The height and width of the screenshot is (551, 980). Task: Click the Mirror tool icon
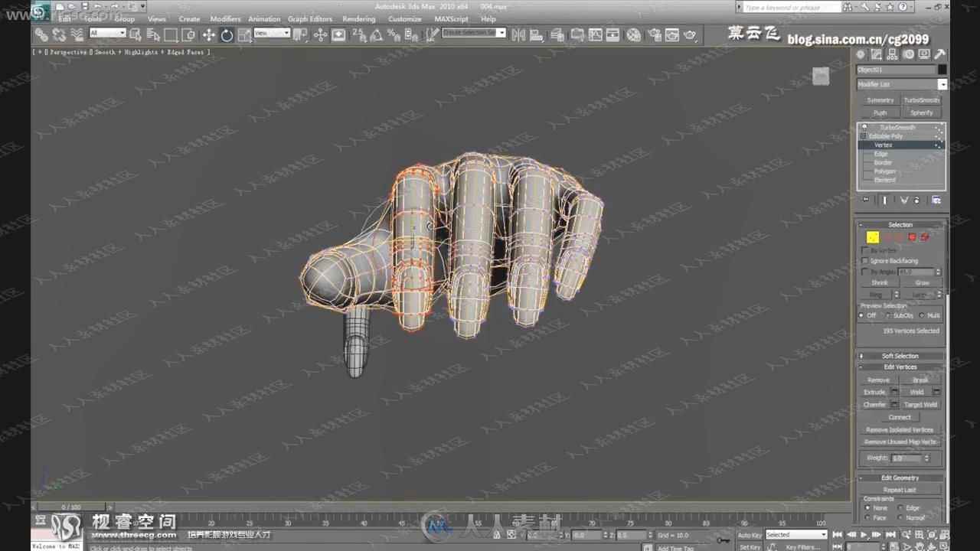click(x=519, y=35)
